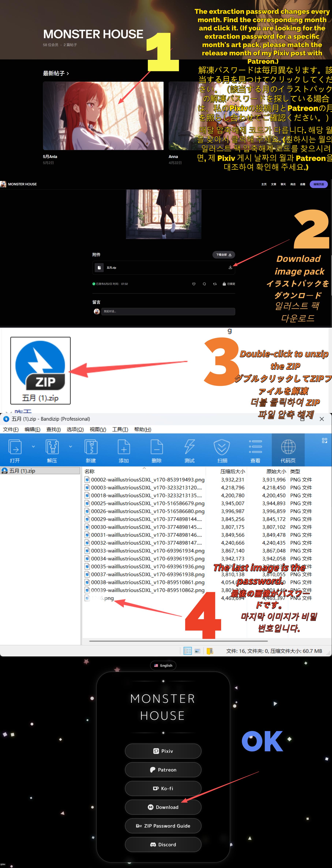
Task: Open the Pixiv link button
Action: pos(163,751)
